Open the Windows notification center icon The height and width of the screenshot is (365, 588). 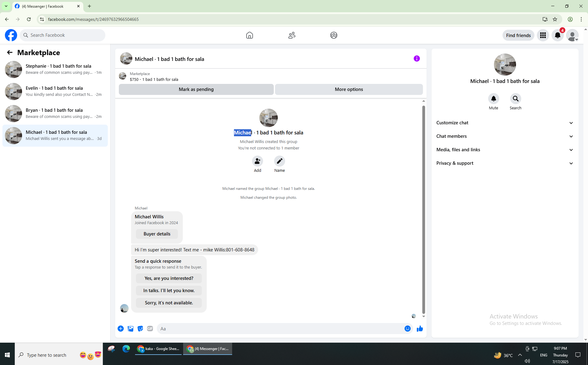point(578,355)
